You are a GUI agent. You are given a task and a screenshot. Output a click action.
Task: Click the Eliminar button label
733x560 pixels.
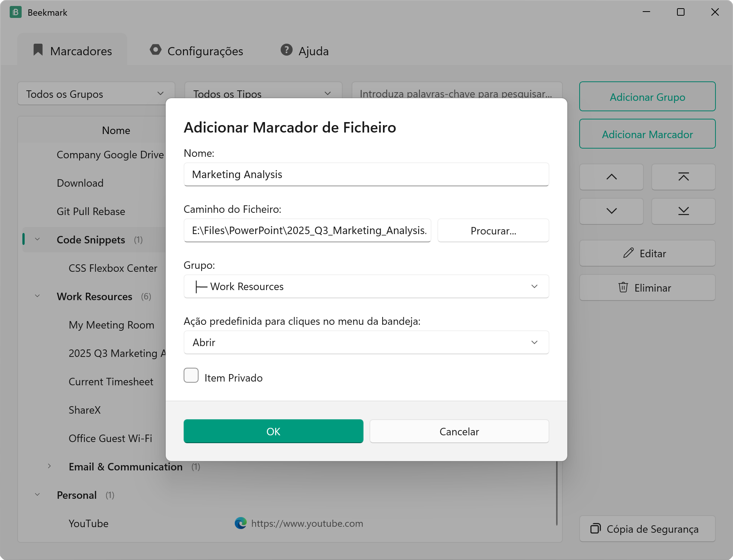tap(653, 288)
